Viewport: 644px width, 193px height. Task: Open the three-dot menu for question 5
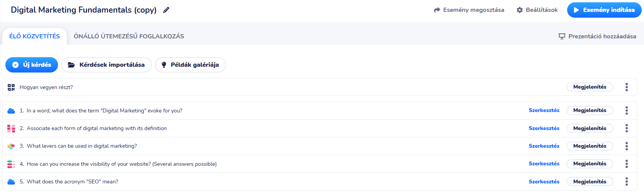[626, 181]
